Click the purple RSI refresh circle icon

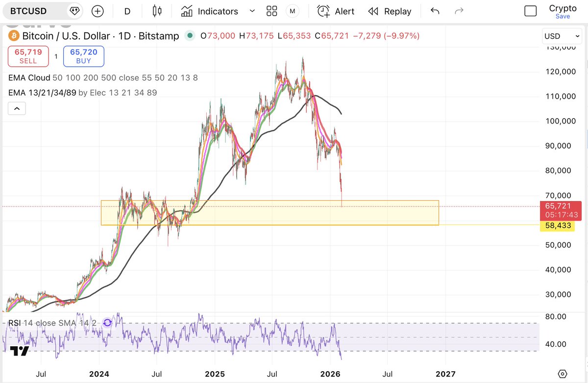click(x=107, y=323)
